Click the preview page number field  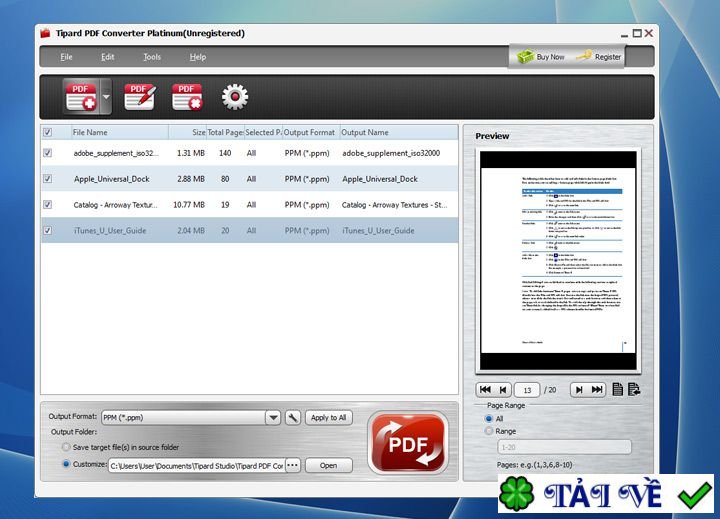(x=529, y=390)
